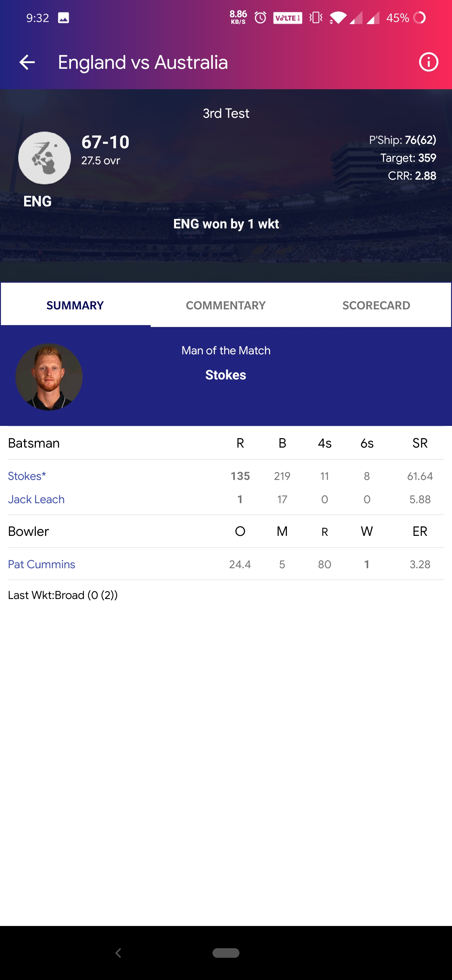The image size is (452, 980).
Task: Open match info icon
Action: coord(428,62)
